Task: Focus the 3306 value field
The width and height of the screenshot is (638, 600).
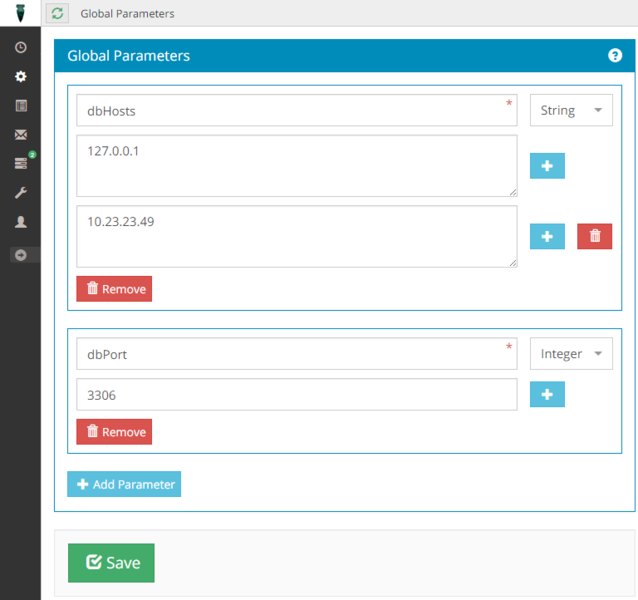Action: click(297, 395)
